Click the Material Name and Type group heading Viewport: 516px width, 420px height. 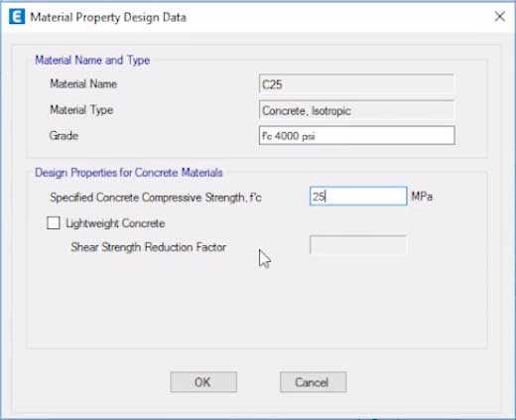point(92,61)
